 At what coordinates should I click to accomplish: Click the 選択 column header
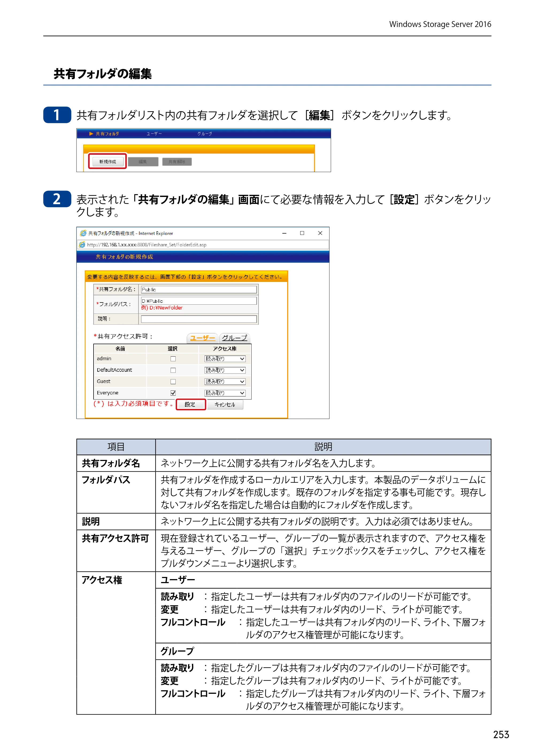click(x=173, y=349)
